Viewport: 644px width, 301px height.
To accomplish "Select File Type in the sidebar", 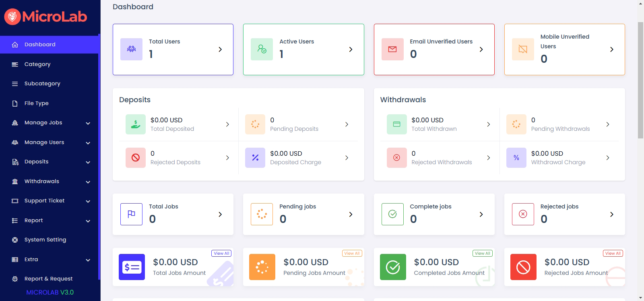I will click(36, 103).
